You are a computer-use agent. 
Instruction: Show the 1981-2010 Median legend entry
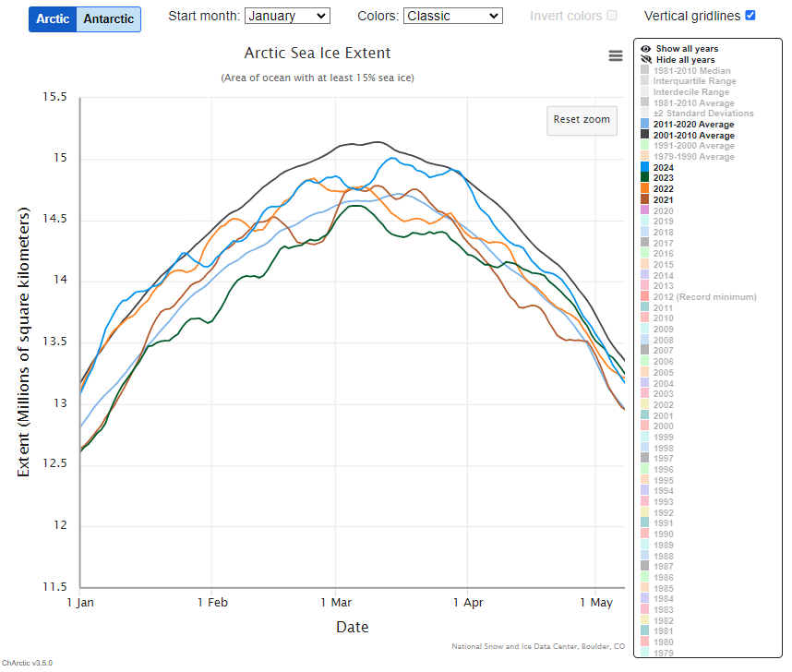(691, 71)
